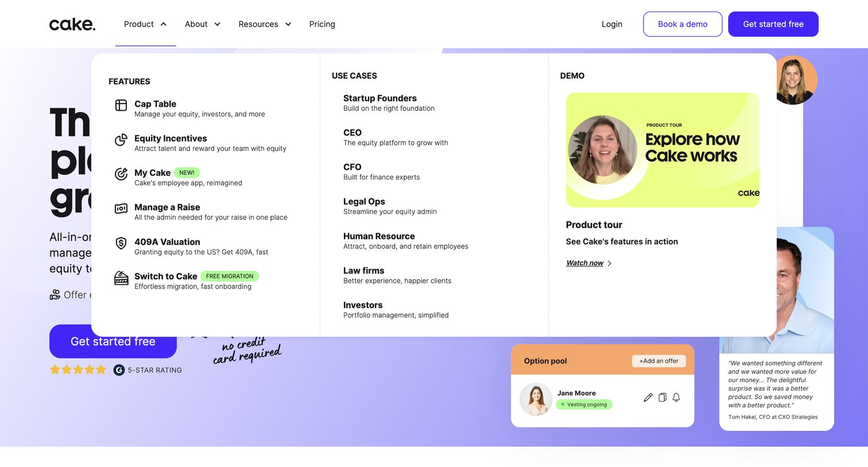Click the Equity Incentives pie chart icon
The image size is (868, 467).
[121, 139]
